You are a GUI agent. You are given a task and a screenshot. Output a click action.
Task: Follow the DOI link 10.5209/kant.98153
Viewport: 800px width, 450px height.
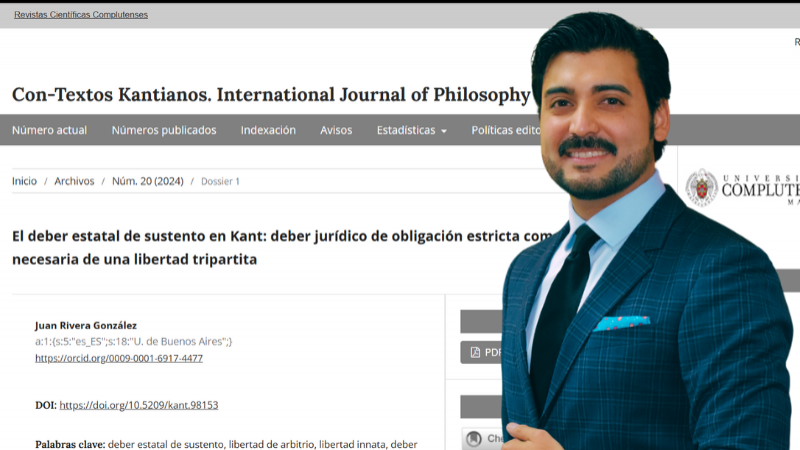(x=139, y=405)
